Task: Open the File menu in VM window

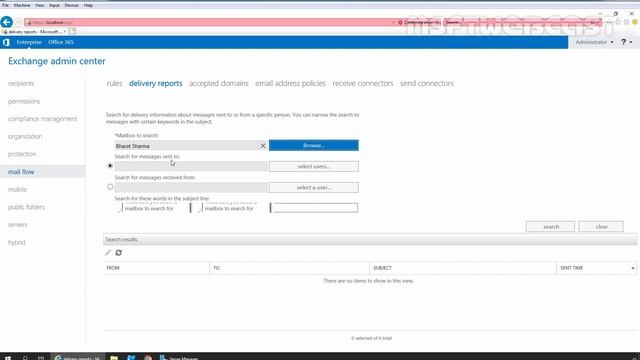Action: click(x=5, y=5)
